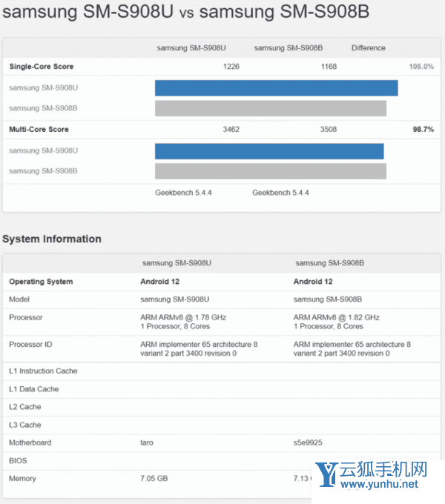Select Model value samsung SM-S908B
The height and width of the screenshot is (504, 445).
(328, 299)
